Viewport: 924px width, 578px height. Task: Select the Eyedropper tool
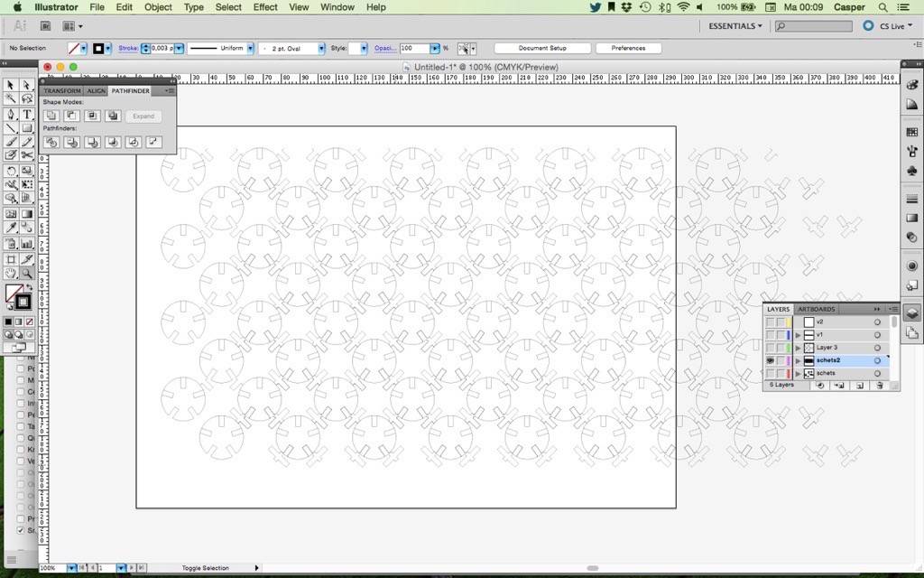click(11, 228)
